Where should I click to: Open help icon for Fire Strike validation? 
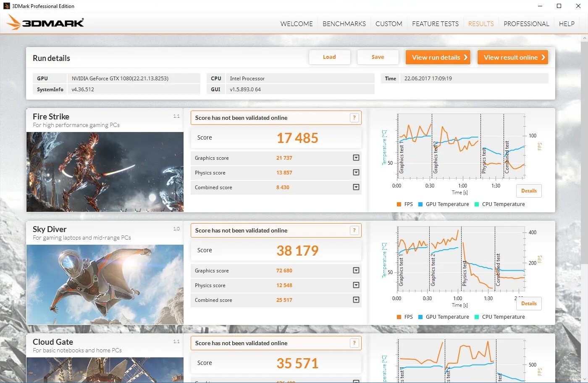point(354,118)
